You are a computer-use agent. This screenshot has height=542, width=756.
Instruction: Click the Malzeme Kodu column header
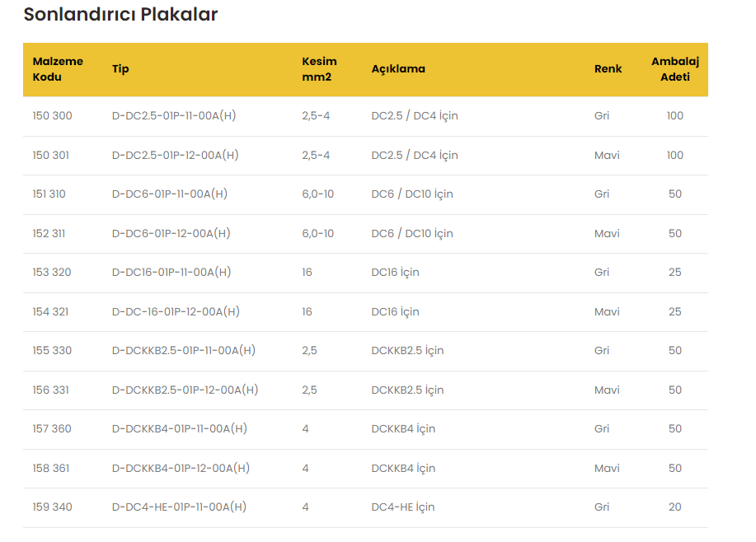tap(58, 69)
